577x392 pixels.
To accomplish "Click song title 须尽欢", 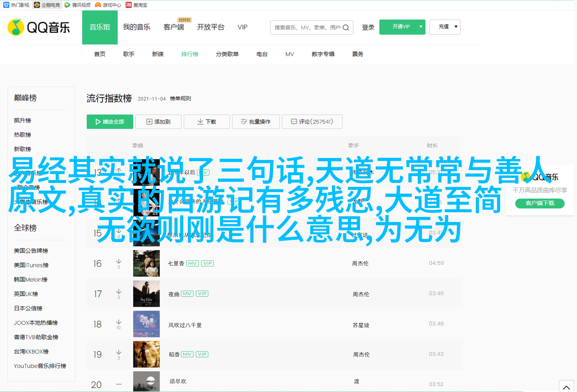I will (178, 381).
